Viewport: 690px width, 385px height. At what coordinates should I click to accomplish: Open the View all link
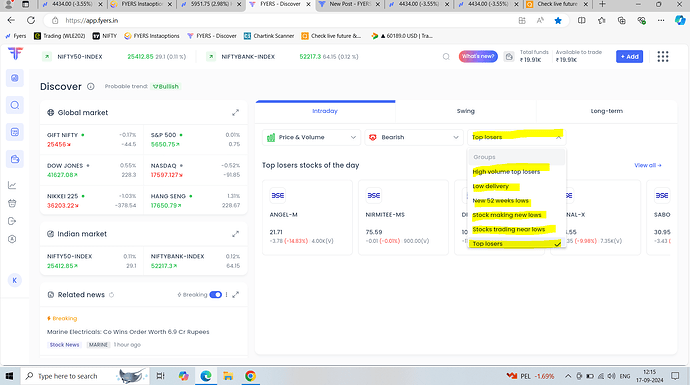coord(647,165)
